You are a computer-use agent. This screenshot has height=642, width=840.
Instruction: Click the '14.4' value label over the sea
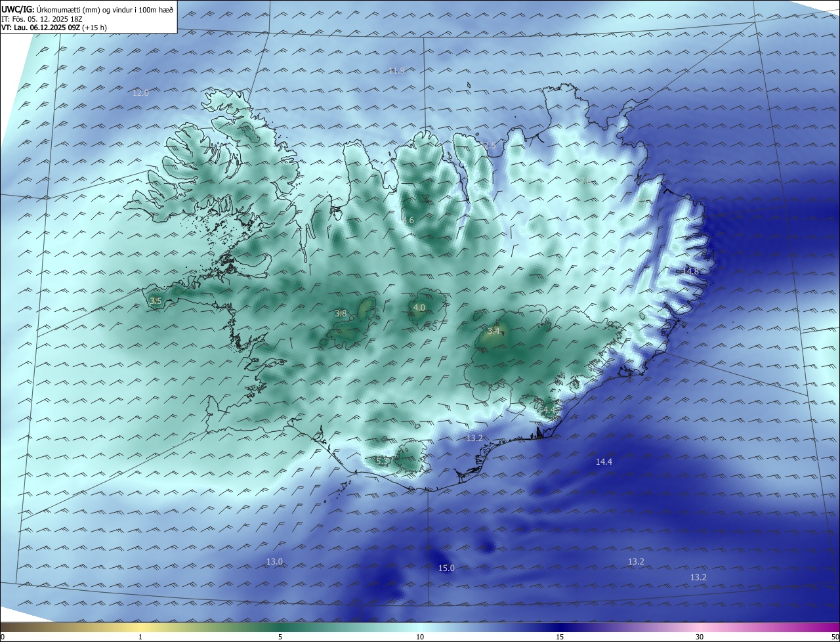604,462
